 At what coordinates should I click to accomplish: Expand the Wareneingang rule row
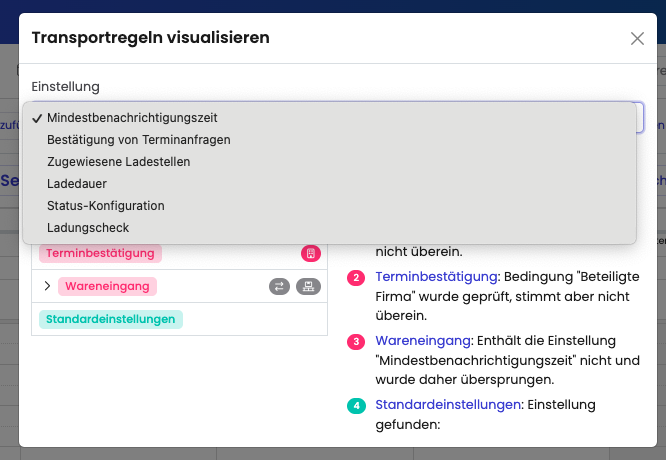tap(47, 287)
